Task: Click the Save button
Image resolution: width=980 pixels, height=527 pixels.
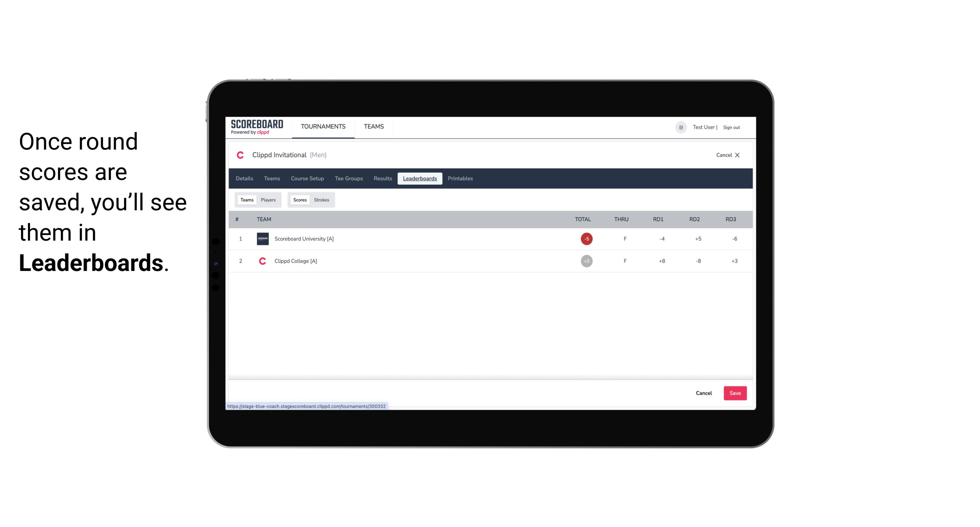Action: [x=734, y=393]
